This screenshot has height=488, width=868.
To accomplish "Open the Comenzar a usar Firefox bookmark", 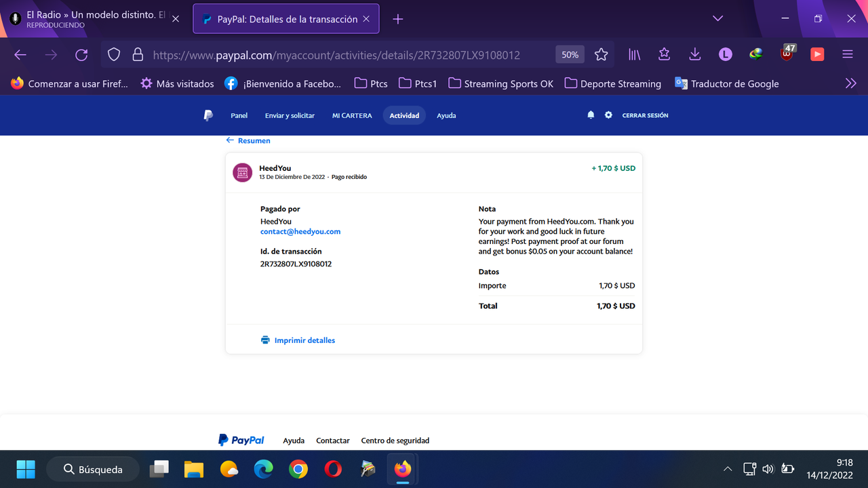I will pos(69,83).
